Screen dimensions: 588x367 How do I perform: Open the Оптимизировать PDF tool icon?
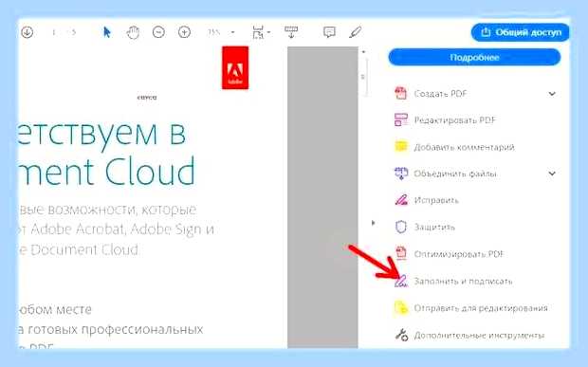click(x=401, y=253)
